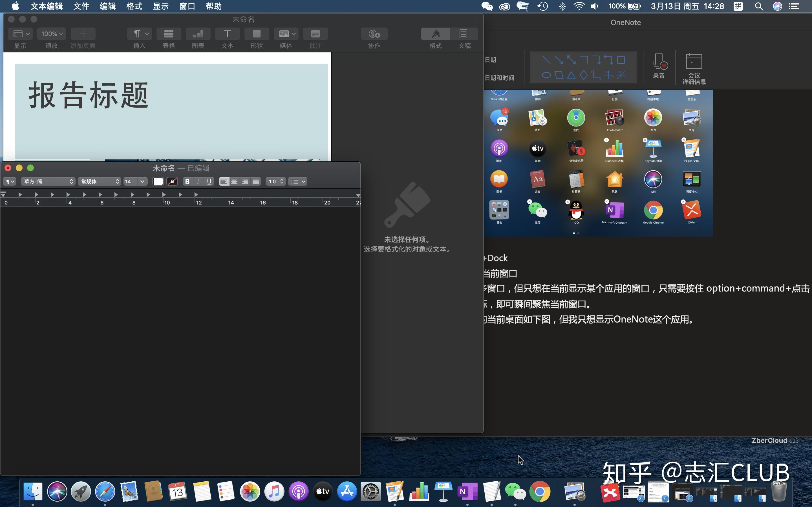This screenshot has height=507, width=812.
Task: Click the 报告标题 heading in Pages document
Action: click(x=89, y=95)
